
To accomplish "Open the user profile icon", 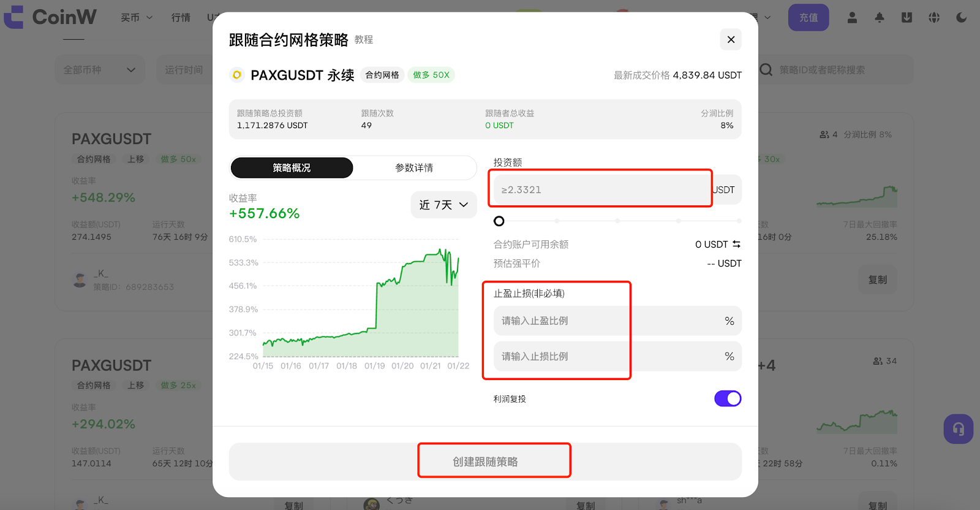I will [852, 18].
